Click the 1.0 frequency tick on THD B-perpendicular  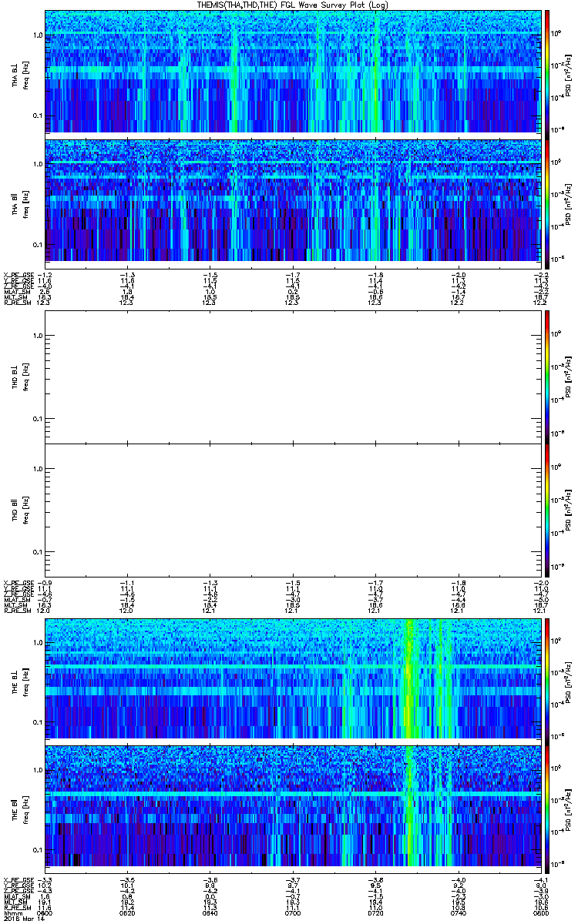(x=38, y=335)
